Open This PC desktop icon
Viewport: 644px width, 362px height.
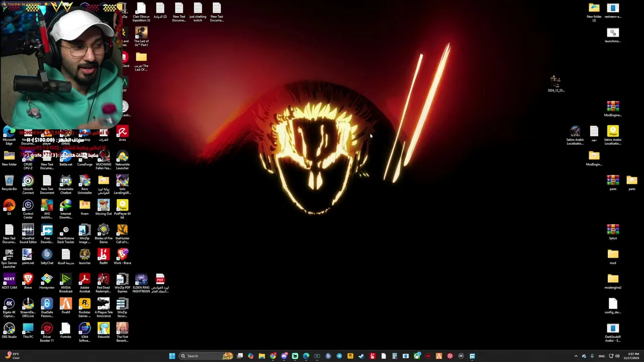28,331
